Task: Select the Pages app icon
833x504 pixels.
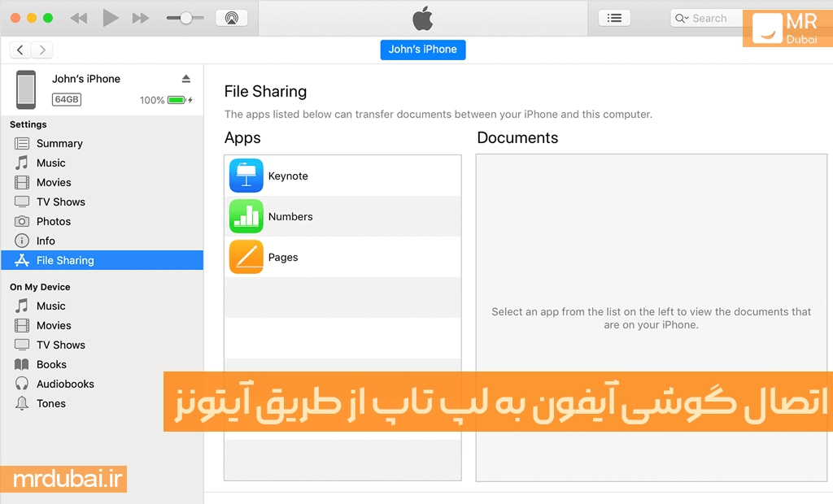Action: [246, 257]
